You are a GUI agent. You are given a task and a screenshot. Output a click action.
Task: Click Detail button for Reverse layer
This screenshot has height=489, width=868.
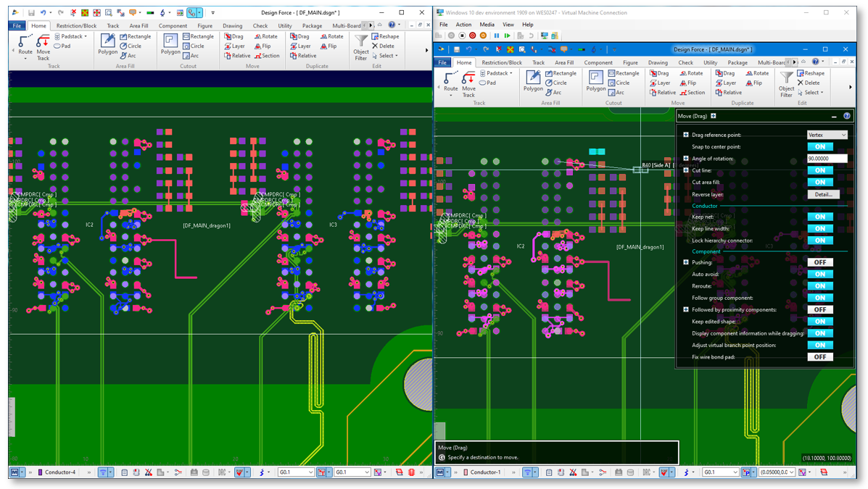point(823,194)
